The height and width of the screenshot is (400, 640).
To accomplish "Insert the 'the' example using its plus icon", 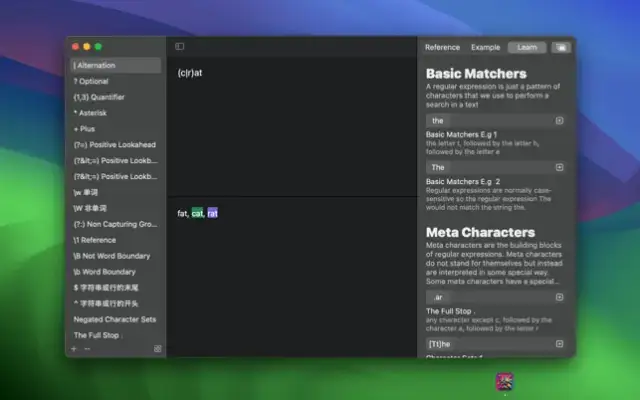I will 559,120.
